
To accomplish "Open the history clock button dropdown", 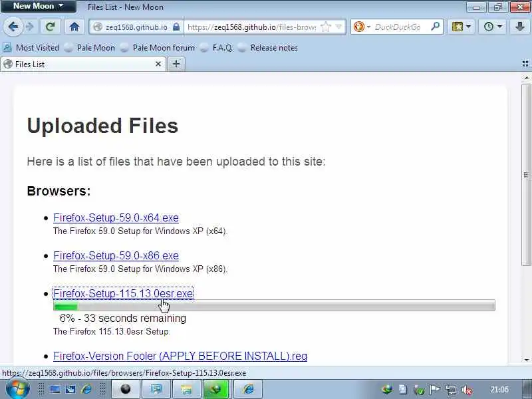I will (x=493, y=27).
